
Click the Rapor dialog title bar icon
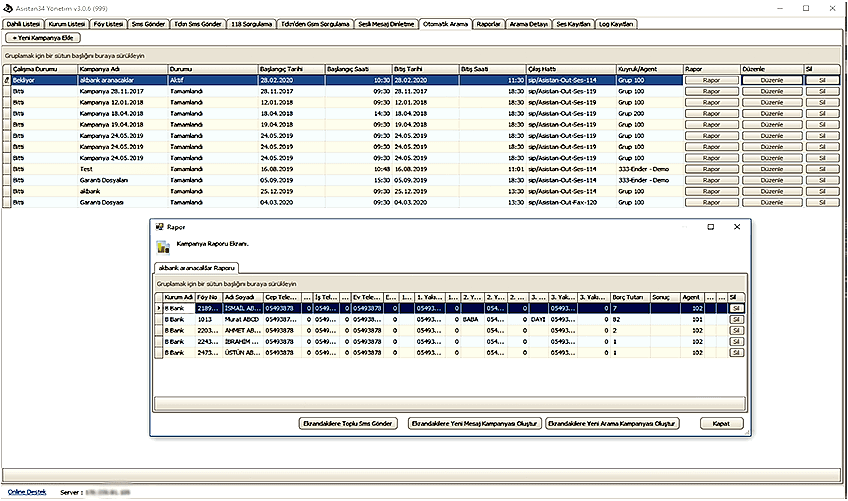click(x=159, y=227)
